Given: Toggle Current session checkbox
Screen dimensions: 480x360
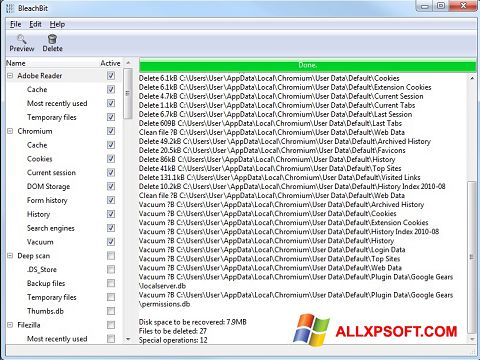Looking at the screenshot, I should 111,173.
